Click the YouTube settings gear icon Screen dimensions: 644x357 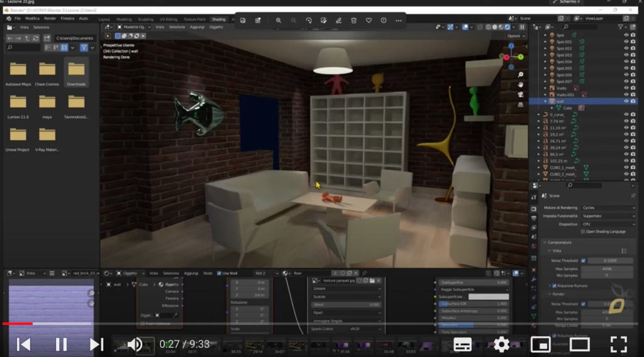(501, 344)
